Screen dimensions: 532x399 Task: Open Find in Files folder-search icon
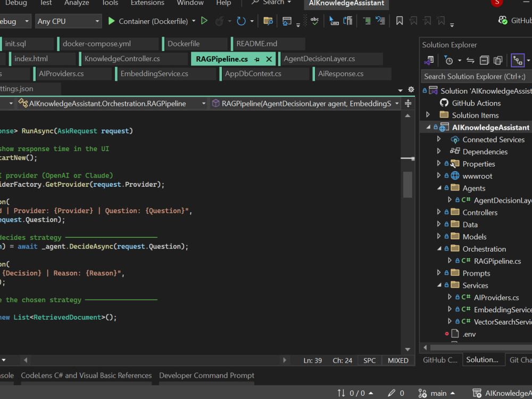pyautogui.click(x=268, y=21)
